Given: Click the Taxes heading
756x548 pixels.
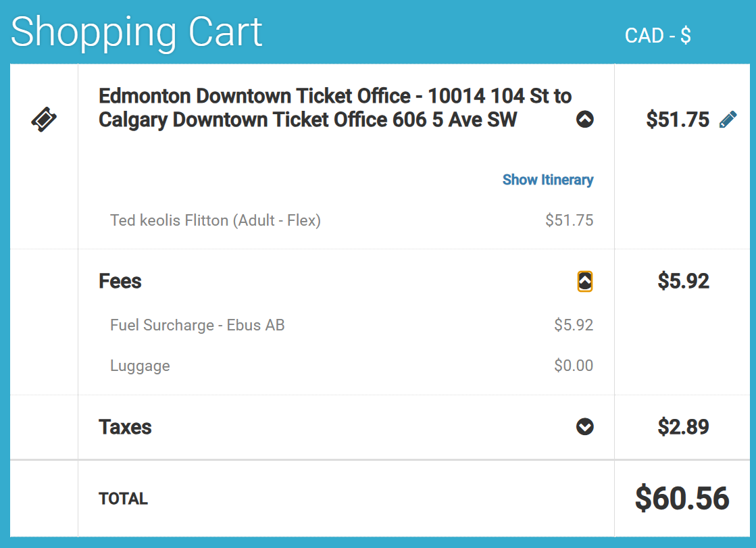Looking at the screenshot, I should (125, 427).
